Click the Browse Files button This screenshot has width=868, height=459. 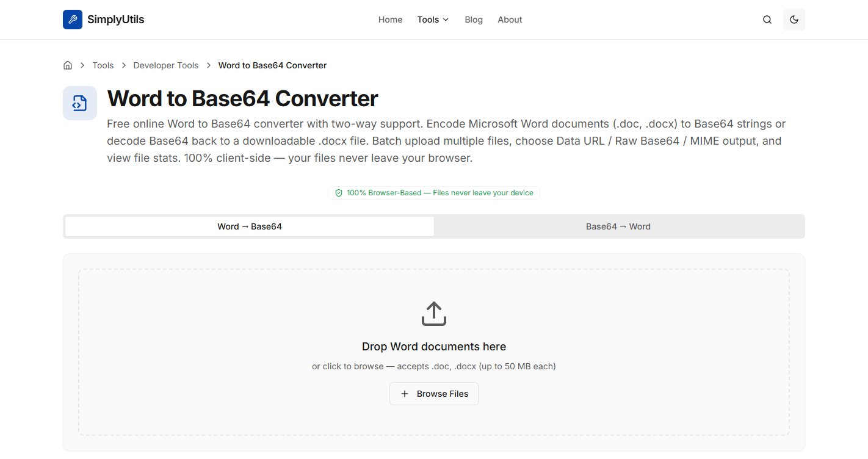click(434, 394)
